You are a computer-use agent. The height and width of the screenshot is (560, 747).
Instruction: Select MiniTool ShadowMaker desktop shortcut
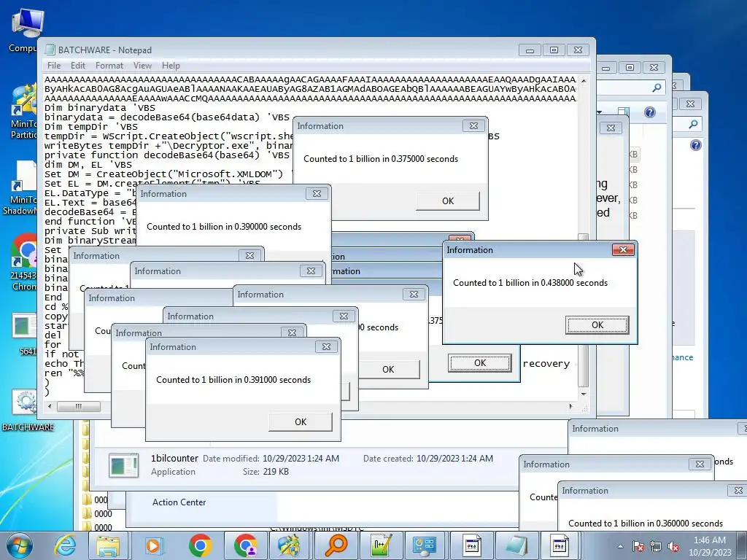pos(21,189)
